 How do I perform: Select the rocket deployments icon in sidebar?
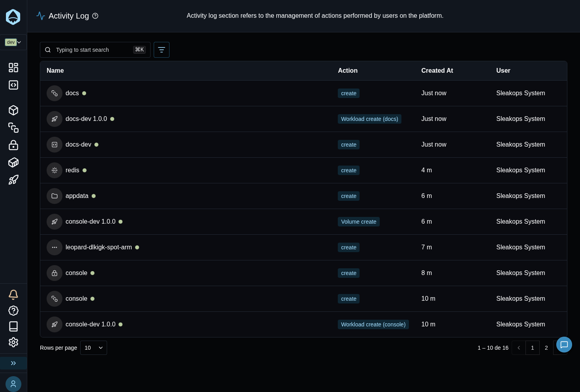pyautogui.click(x=13, y=179)
